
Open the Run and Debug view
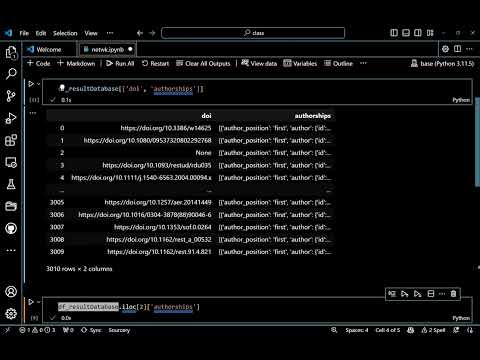pos(11,118)
